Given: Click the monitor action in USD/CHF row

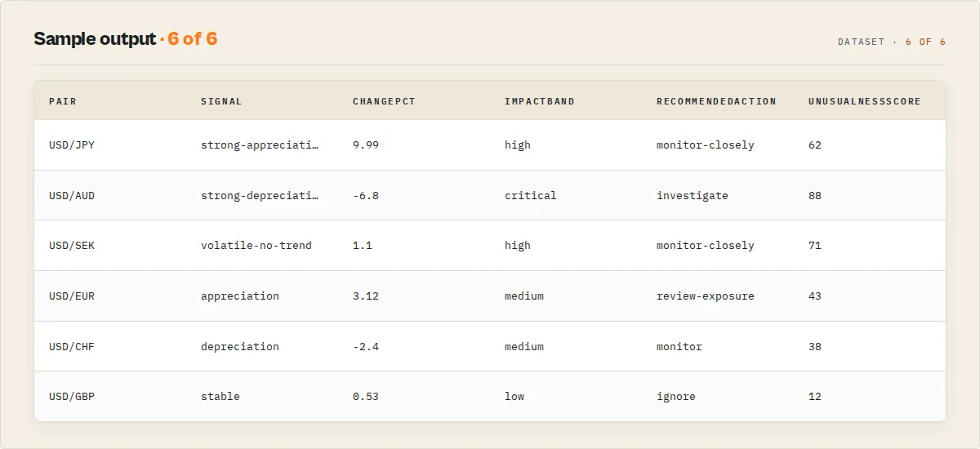Looking at the screenshot, I should (x=679, y=346).
